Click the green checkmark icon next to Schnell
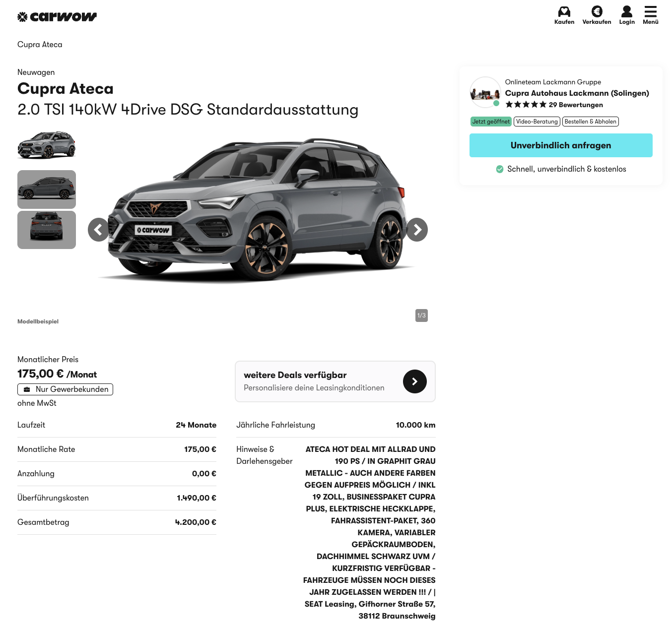Viewport: 672px width, 628px height. [500, 169]
